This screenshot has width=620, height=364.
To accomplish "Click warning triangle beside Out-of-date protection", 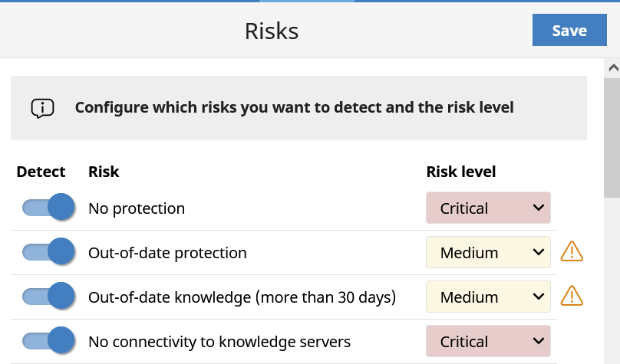I will [572, 252].
